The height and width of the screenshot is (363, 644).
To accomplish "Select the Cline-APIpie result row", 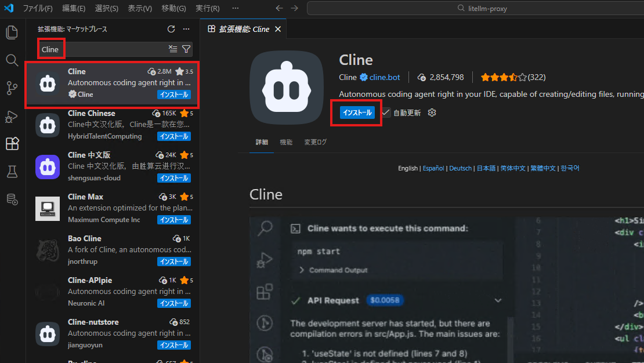I will pos(113,292).
